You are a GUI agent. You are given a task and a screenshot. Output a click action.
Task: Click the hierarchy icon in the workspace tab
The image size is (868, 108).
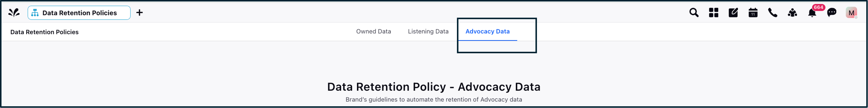click(x=35, y=13)
